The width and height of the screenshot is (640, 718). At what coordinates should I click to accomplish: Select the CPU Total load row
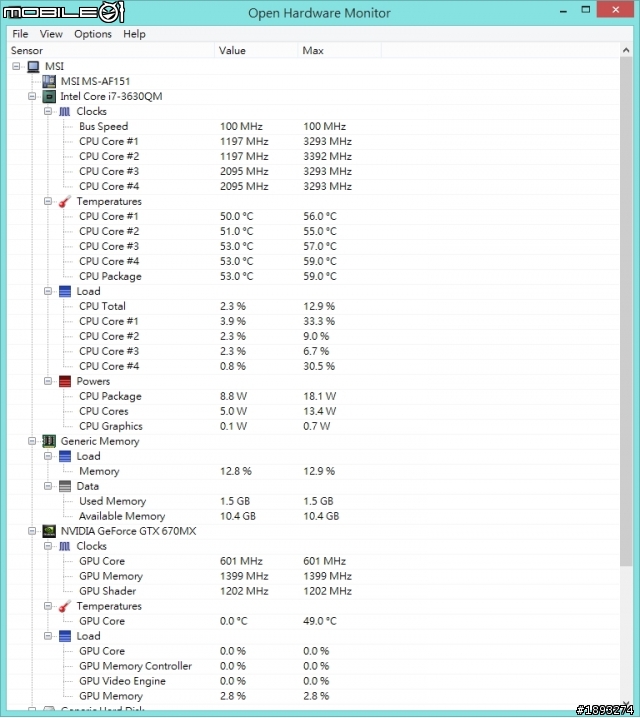pos(314,306)
